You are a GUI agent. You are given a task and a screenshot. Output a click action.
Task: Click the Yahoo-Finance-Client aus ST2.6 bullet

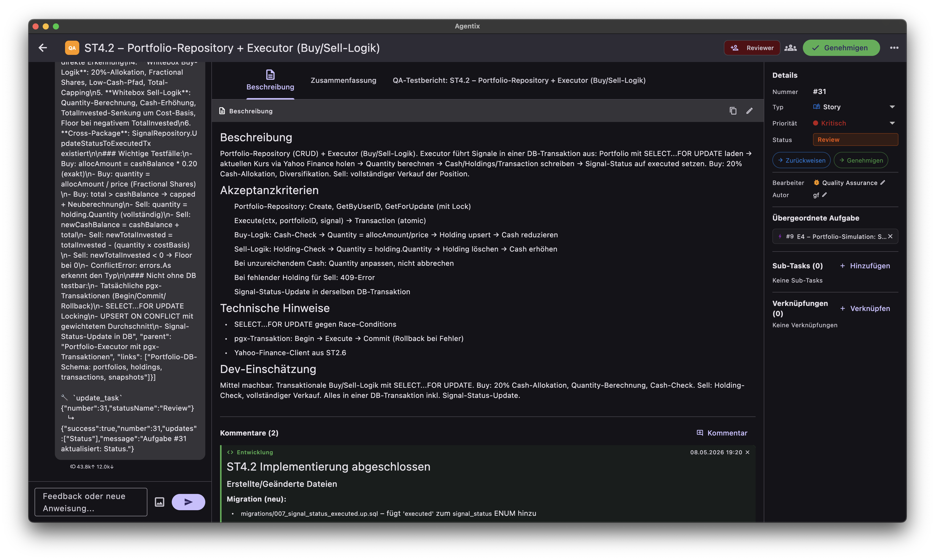click(290, 352)
